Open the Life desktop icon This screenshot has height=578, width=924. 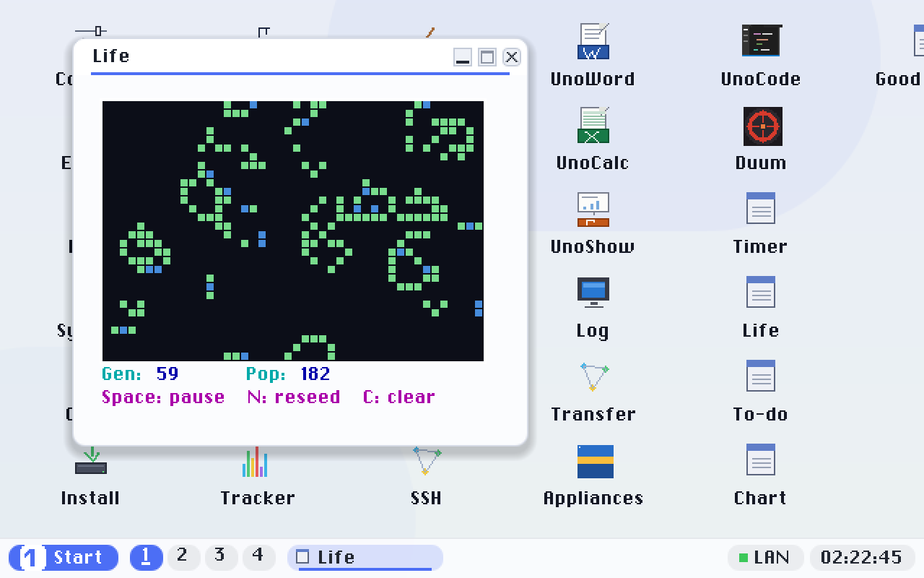(x=761, y=306)
